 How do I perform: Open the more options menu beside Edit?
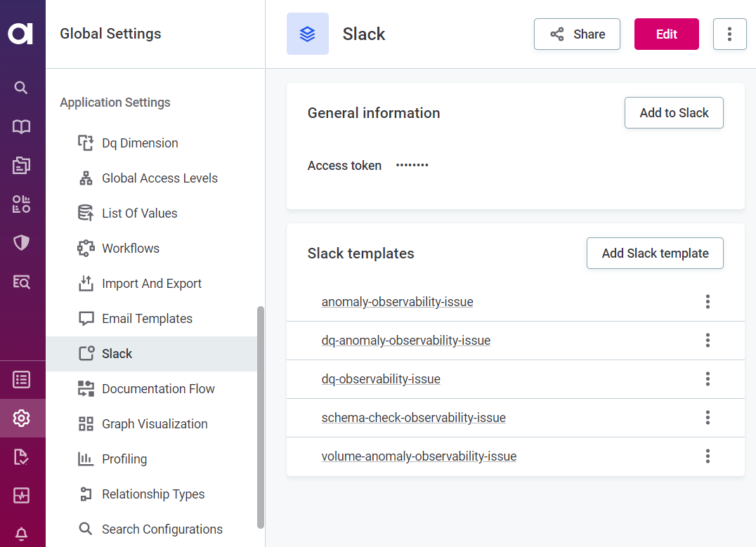[729, 34]
